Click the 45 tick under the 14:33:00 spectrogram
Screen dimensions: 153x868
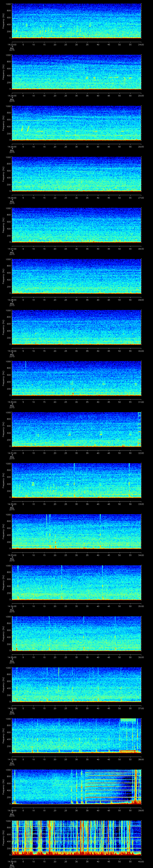coord(109,555)
